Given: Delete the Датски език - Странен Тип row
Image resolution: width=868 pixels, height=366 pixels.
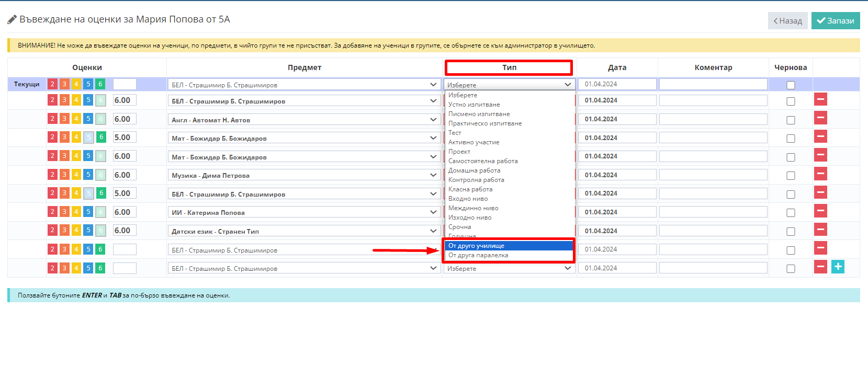Looking at the screenshot, I should [x=820, y=230].
